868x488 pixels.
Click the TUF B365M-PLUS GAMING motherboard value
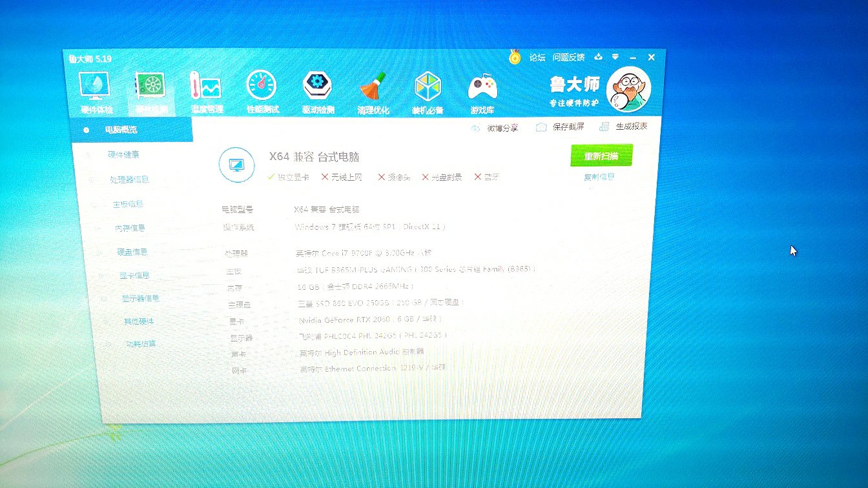coord(416,269)
